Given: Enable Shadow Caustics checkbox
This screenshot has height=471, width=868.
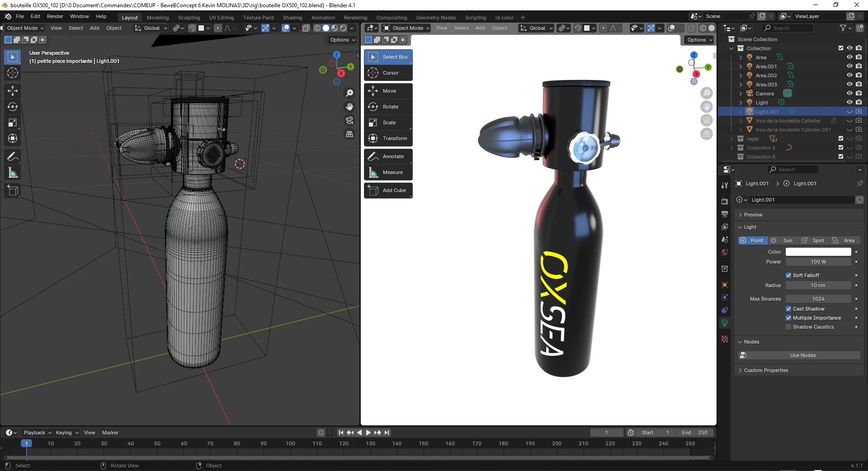Looking at the screenshot, I should (x=788, y=327).
